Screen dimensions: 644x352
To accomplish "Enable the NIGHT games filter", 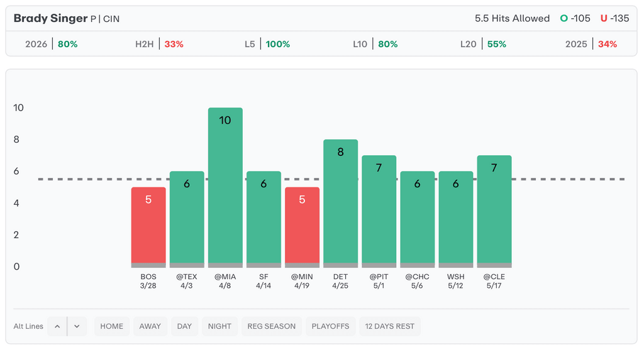I will [219, 326].
